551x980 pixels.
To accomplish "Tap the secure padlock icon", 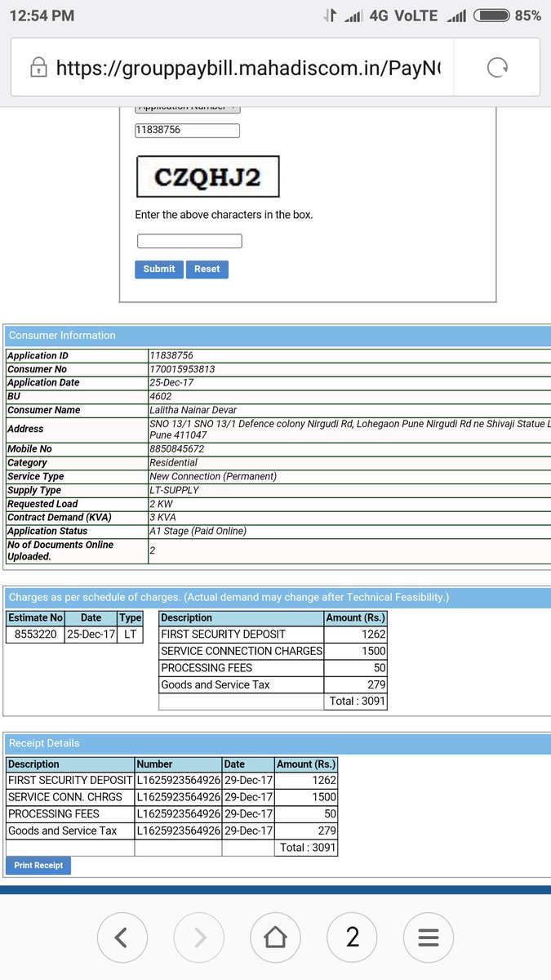I will pos(37,68).
